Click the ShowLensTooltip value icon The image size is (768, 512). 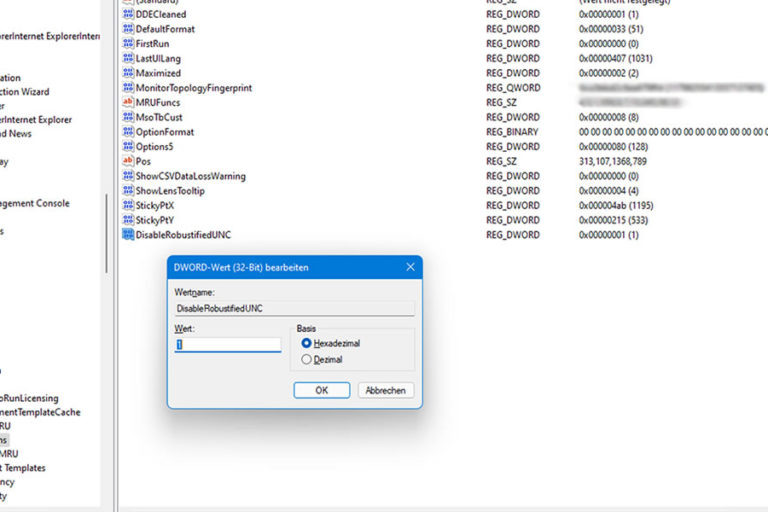[x=128, y=191]
